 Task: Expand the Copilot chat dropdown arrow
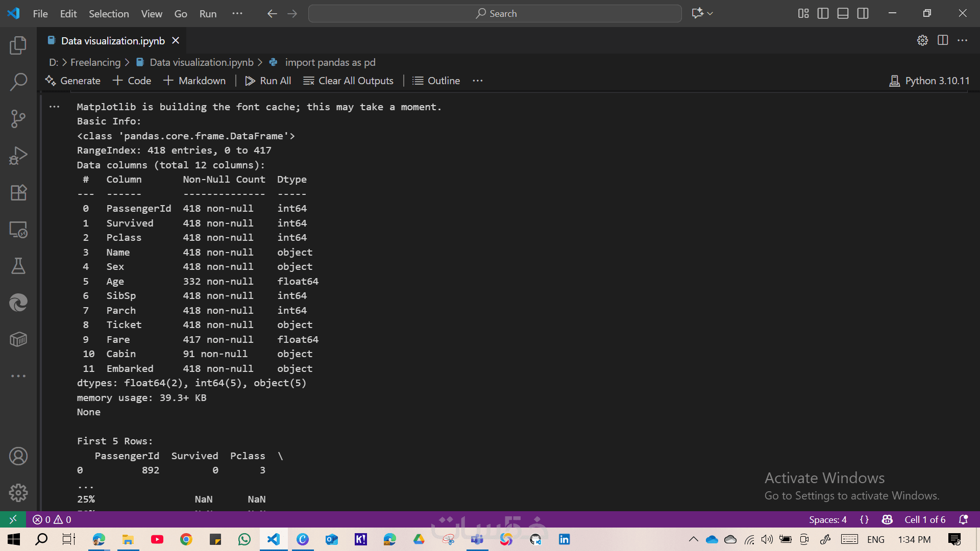tap(710, 14)
